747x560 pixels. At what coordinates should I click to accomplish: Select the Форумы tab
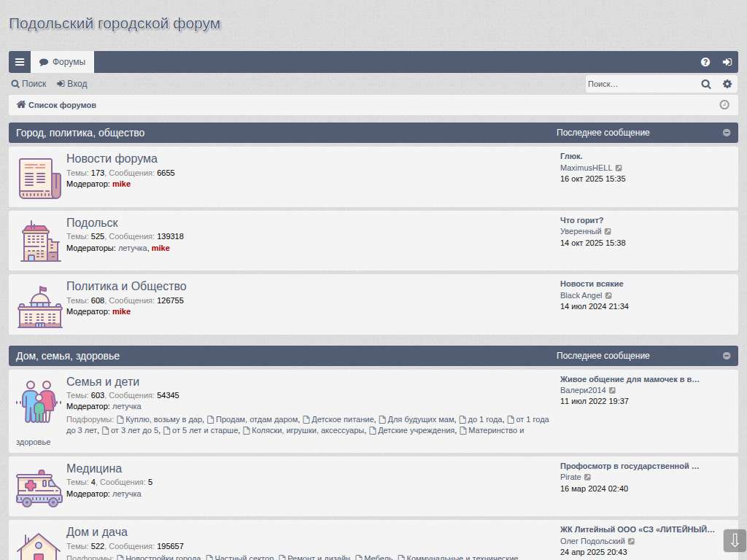coord(63,62)
